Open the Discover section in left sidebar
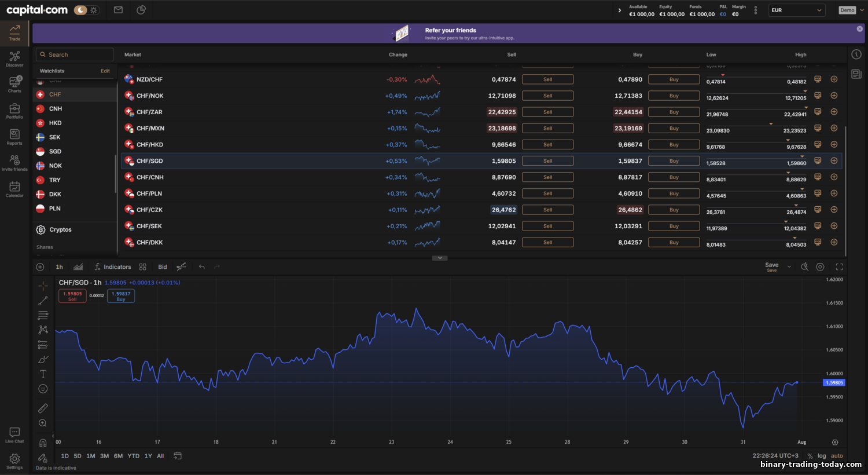This screenshot has height=475, width=868. pos(14,59)
